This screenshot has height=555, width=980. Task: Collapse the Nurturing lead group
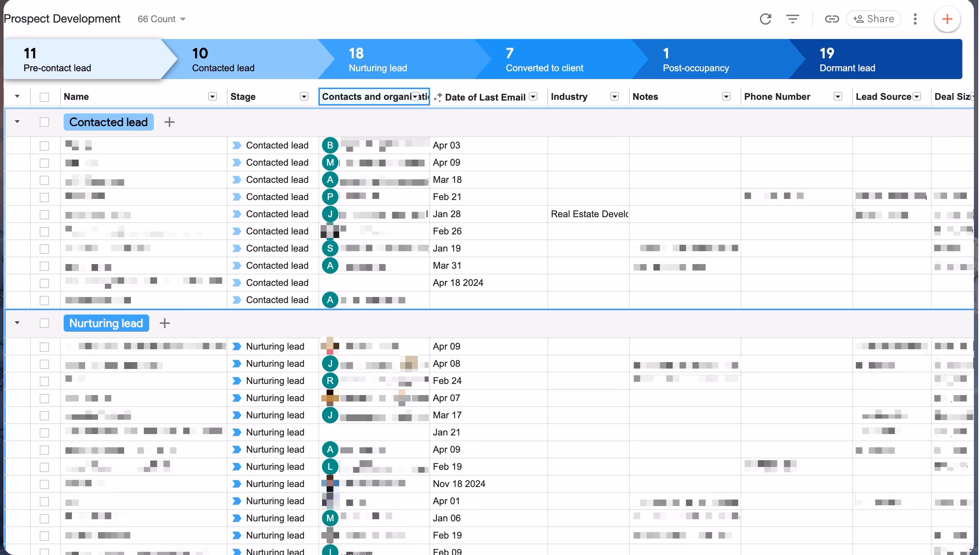pos(17,323)
